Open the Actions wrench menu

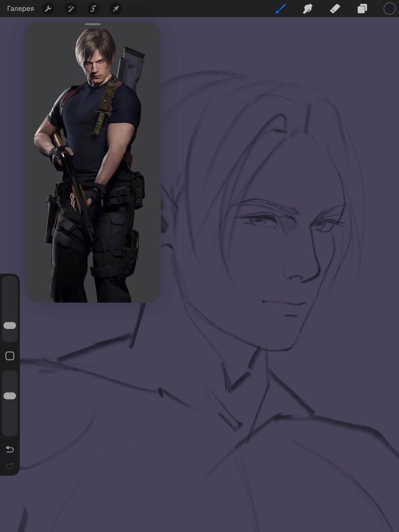(48, 9)
